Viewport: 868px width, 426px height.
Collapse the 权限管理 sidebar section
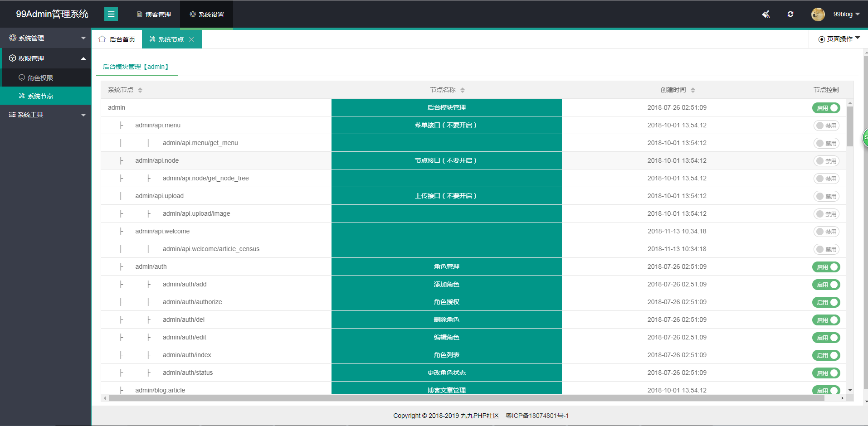point(45,58)
